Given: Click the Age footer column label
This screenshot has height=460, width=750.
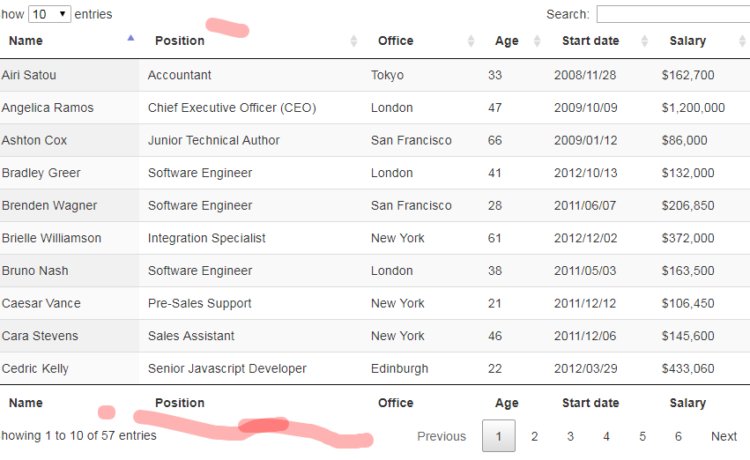Looking at the screenshot, I should [x=507, y=403].
